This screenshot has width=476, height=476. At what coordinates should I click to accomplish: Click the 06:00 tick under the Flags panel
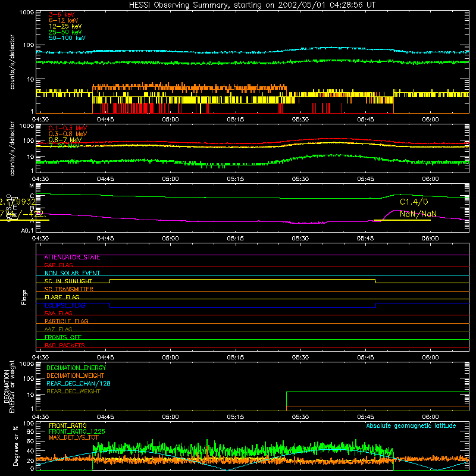pyautogui.click(x=430, y=358)
